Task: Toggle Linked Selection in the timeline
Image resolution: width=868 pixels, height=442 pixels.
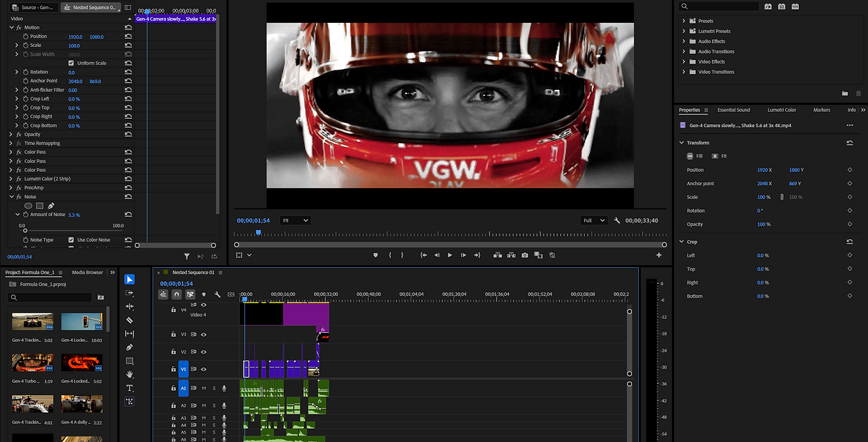Action: [190, 294]
